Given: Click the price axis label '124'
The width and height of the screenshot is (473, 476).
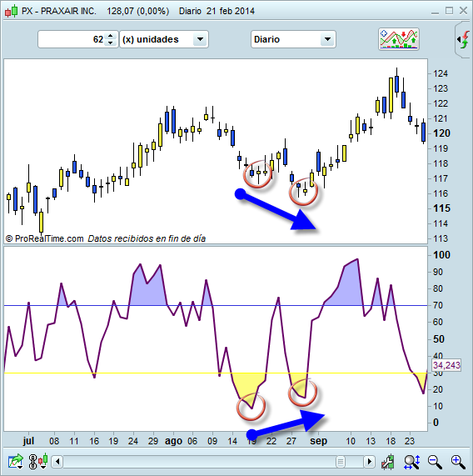Looking at the screenshot, I should 441,73.
